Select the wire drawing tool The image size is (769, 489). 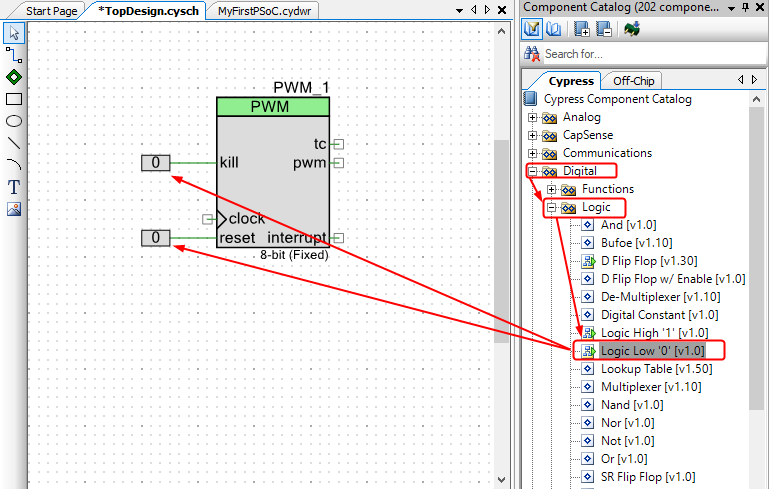14,55
